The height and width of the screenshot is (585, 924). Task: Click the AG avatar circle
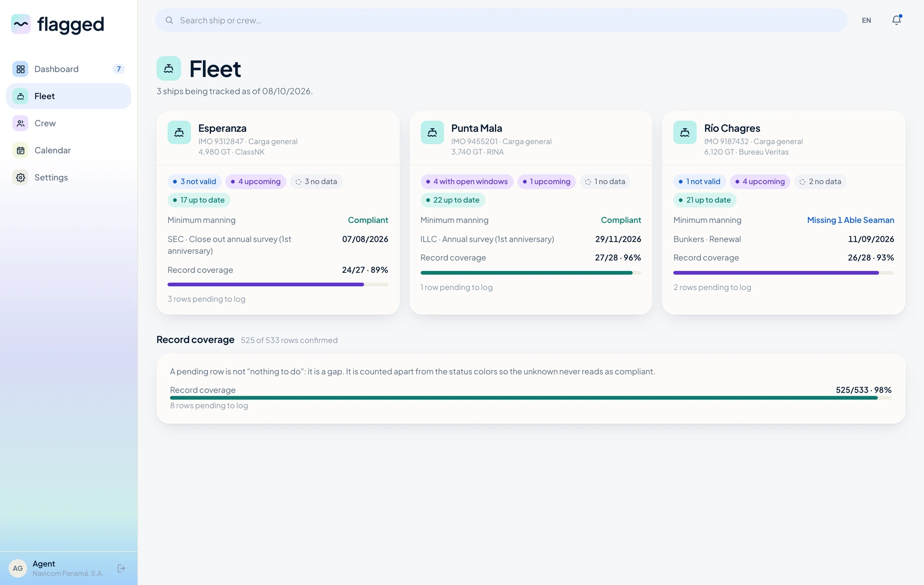[x=18, y=568]
